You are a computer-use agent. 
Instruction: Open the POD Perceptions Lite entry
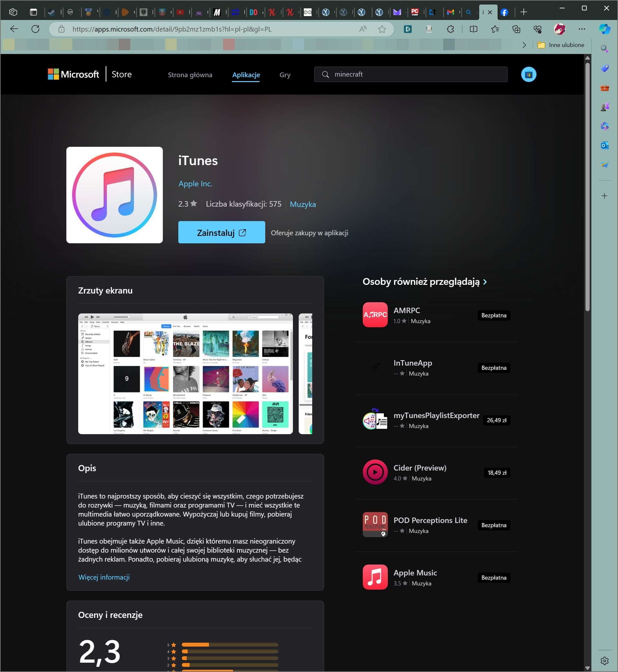pos(436,525)
